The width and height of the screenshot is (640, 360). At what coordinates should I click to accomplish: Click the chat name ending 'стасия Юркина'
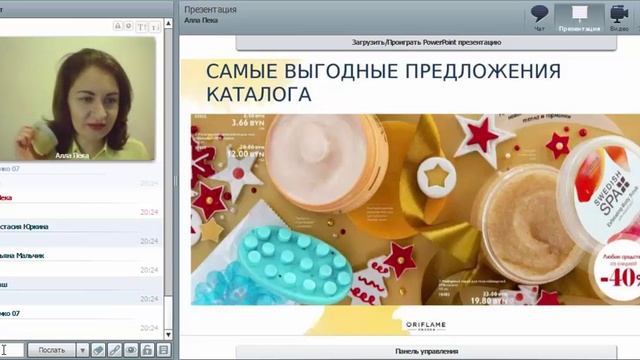coord(24,227)
